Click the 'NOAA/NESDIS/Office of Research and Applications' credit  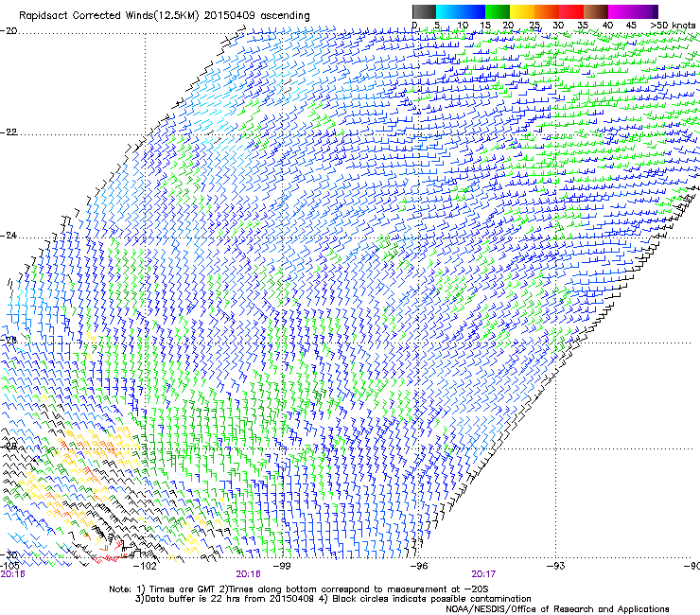tap(557, 609)
